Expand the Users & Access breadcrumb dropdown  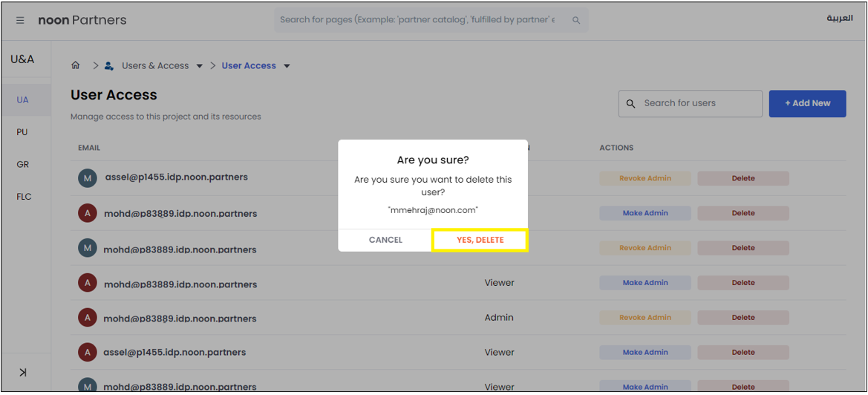tap(199, 66)
